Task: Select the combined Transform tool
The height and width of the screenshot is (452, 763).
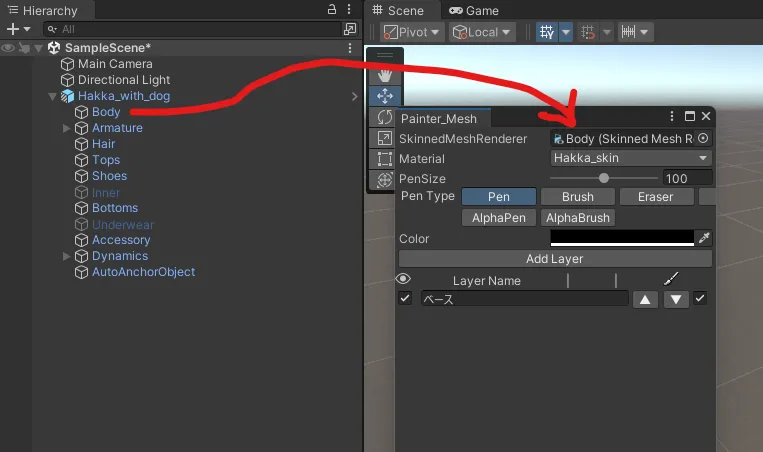Action: (384, 180)
